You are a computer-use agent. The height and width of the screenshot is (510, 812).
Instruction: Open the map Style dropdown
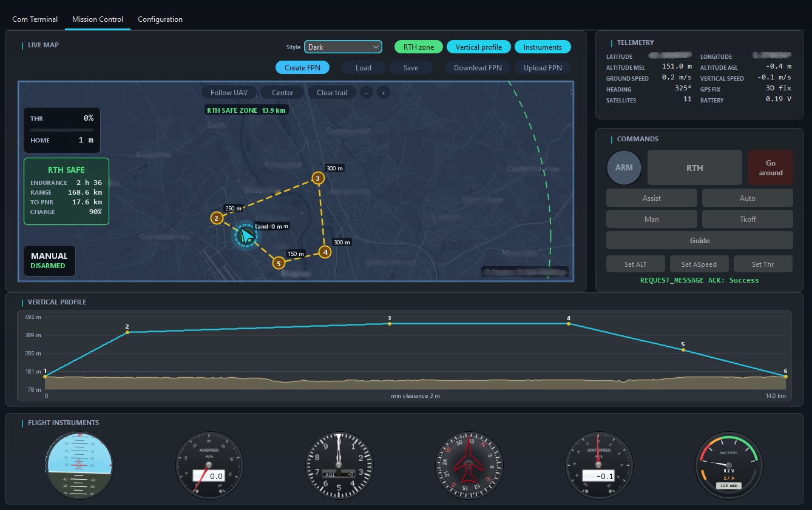point(343,47)
